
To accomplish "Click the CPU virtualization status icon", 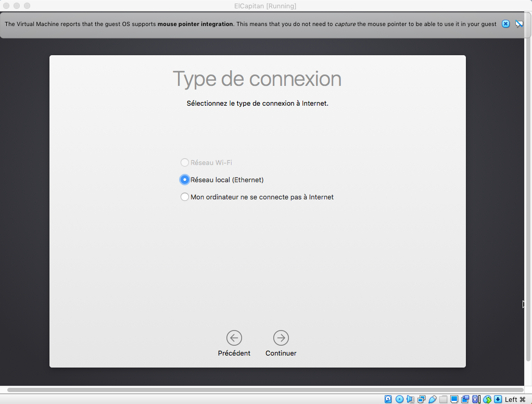I will pyautogui.click(x=476, y=399).
